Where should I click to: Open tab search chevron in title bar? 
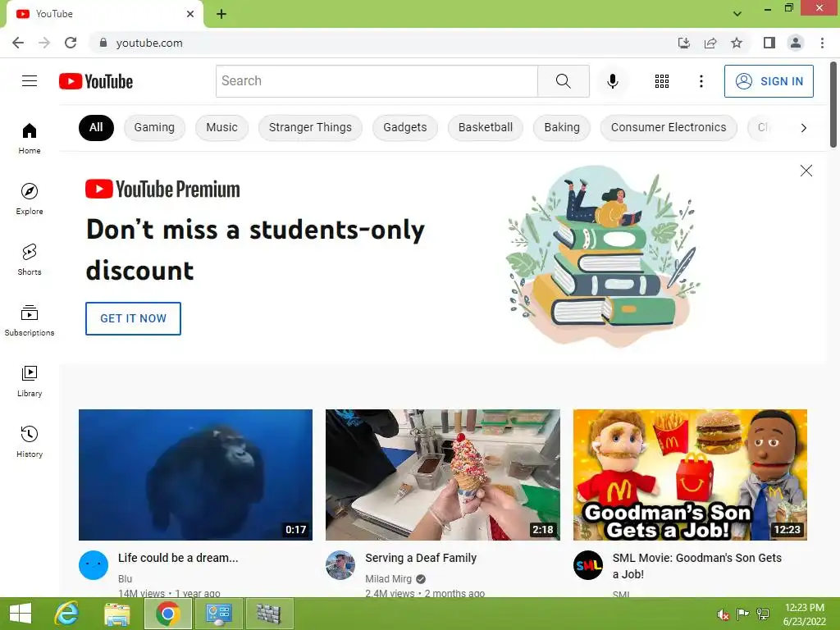737,13
